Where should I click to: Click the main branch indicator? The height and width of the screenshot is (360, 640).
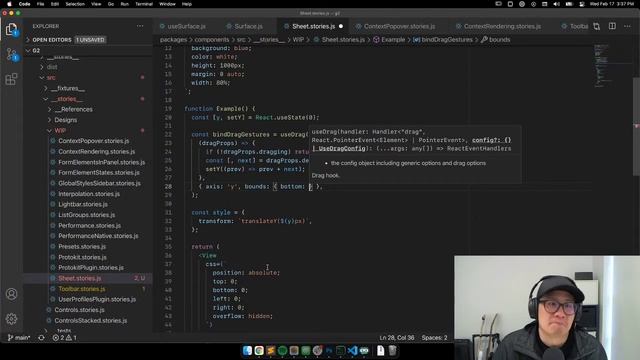pos(19,338)
